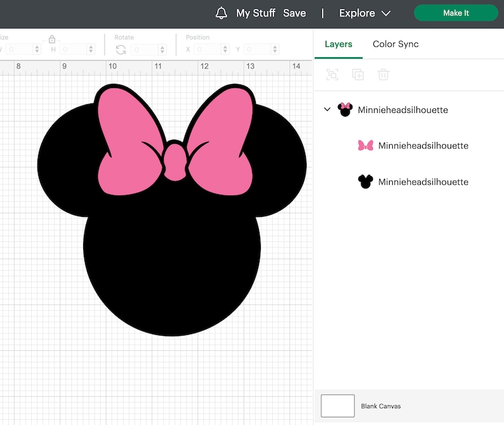
Task: Click the pink bow center knot on canvas
Action: [175, 162]
